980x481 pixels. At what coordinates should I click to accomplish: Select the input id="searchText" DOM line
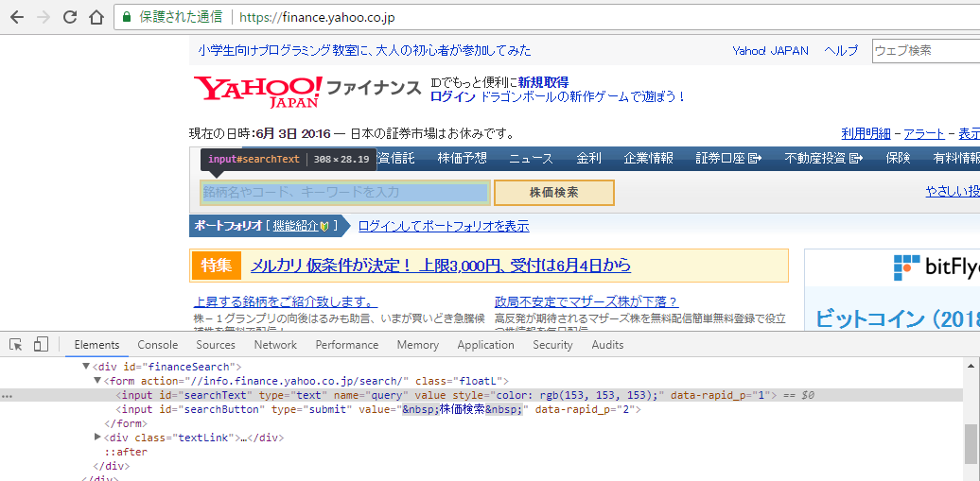[x=481, y=395]
